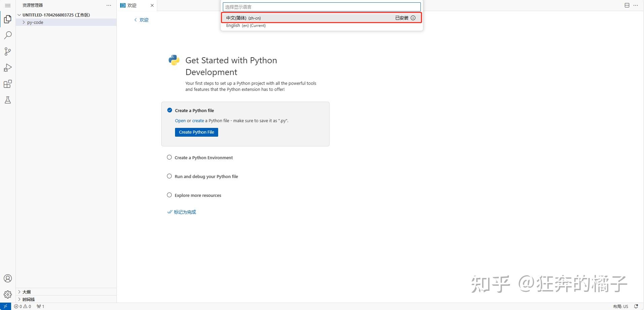Open the hamburger menu at top left

(x=7, y=5)
